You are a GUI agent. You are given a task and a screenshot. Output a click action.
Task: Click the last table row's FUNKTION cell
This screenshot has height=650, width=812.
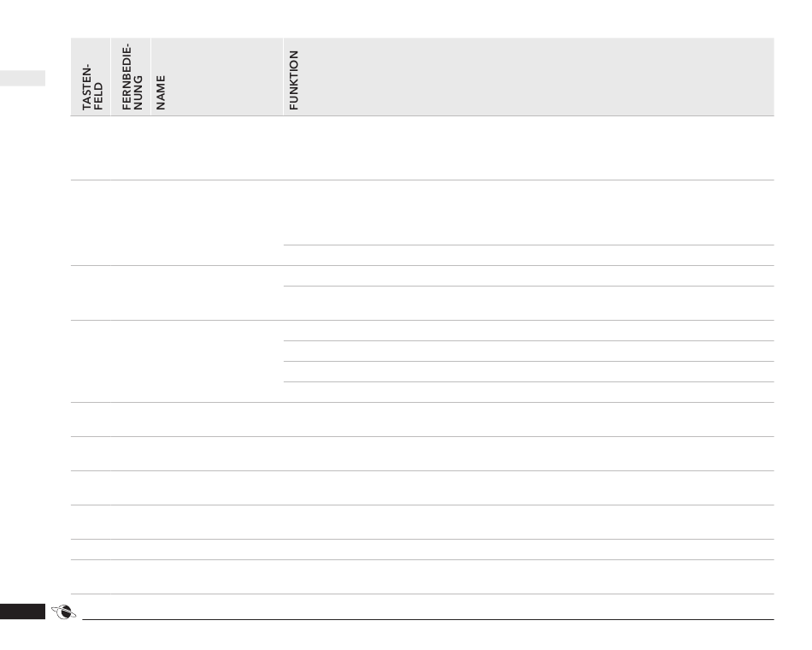click(x=529, y=577)
